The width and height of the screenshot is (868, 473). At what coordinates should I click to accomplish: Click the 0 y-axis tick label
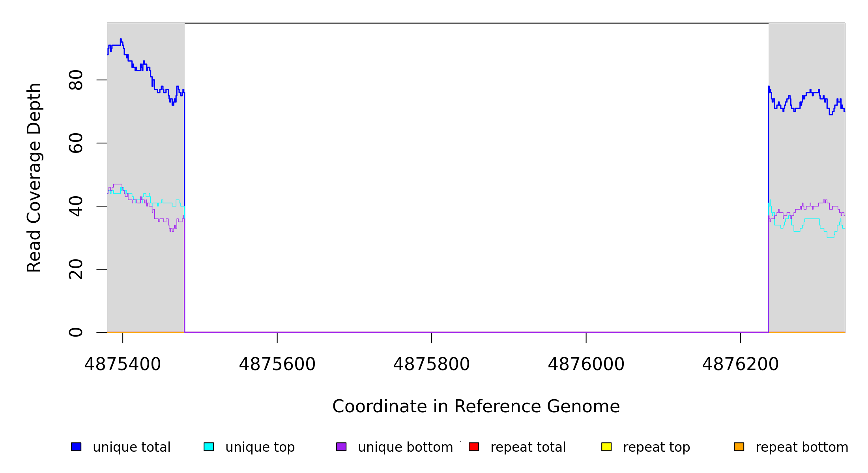(76, 332)
